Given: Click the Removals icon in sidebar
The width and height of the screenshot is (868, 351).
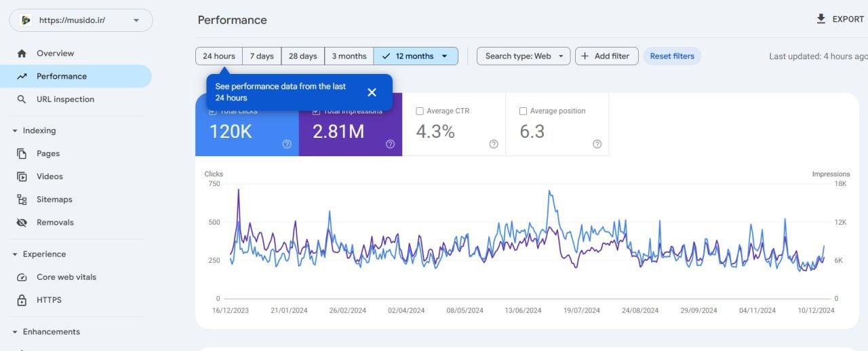Looking at the screenshot, I should coord(22,223).
